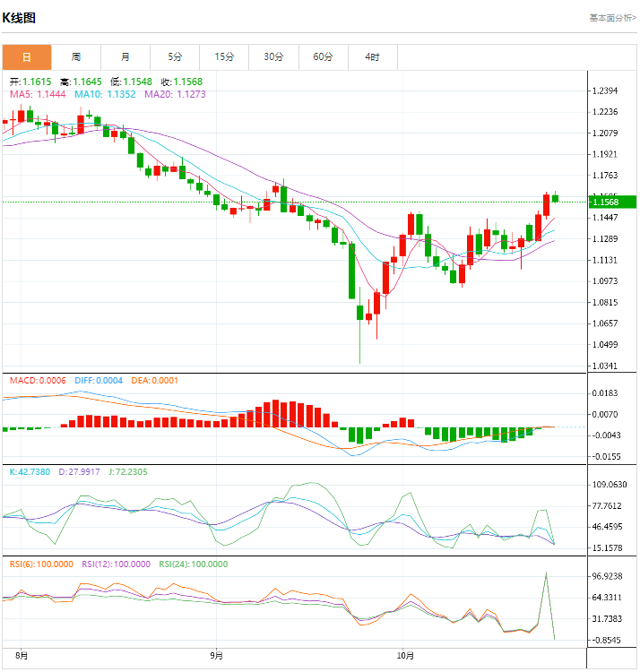Click the K:42.7380 KDJ value
640x672 pixels.
(x=30, y=472)
